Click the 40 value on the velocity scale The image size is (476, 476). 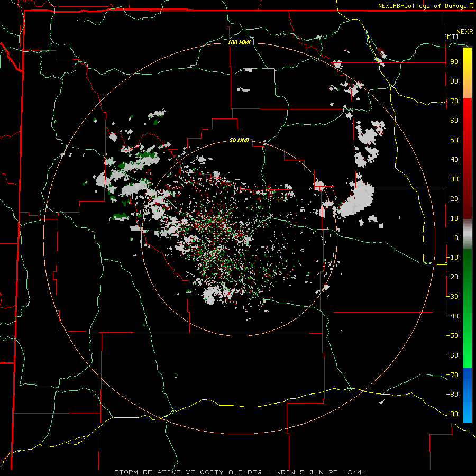[x=454, y=159]
